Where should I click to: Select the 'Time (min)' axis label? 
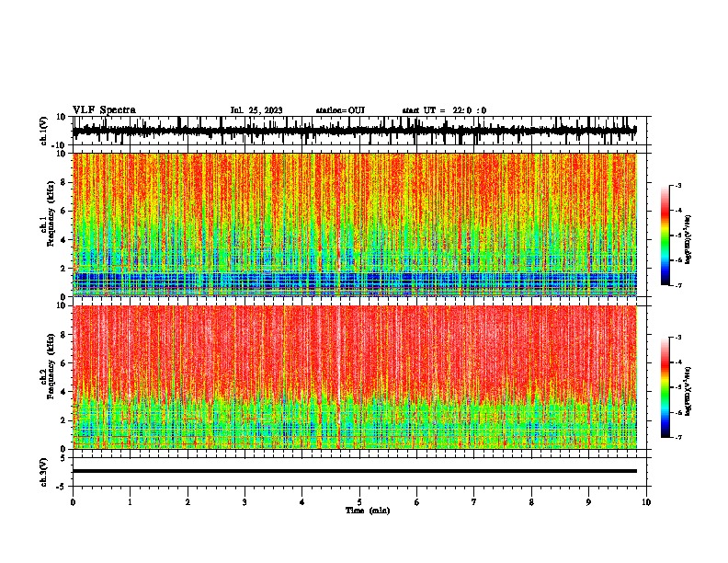pyautogui.click(x=368, y=511)
